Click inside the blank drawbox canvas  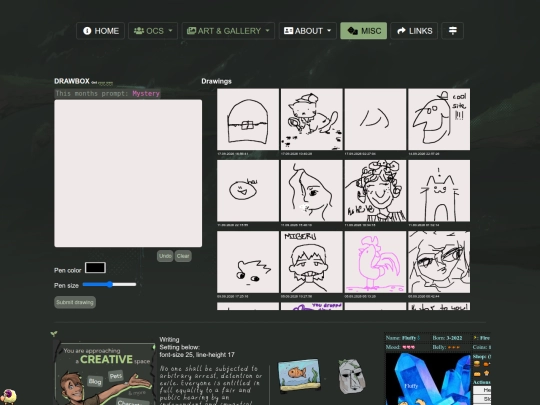(x=128, y=173)
